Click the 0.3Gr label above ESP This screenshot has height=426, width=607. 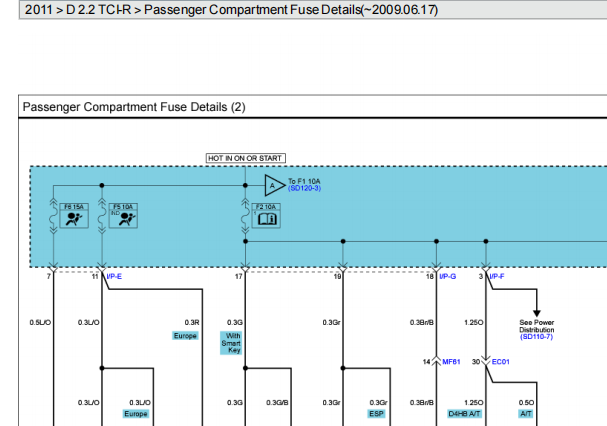tap(378, 403)
